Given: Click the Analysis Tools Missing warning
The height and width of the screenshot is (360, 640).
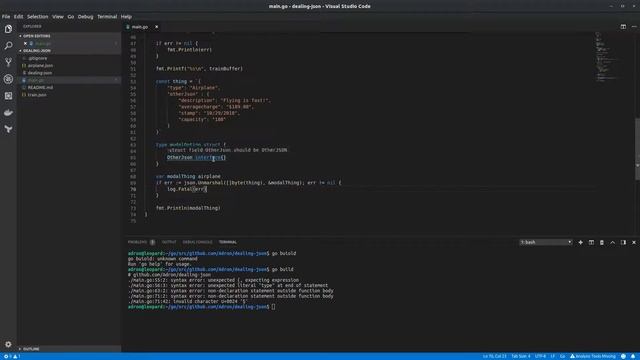Looking at the screenshot, I should [593, 356].
